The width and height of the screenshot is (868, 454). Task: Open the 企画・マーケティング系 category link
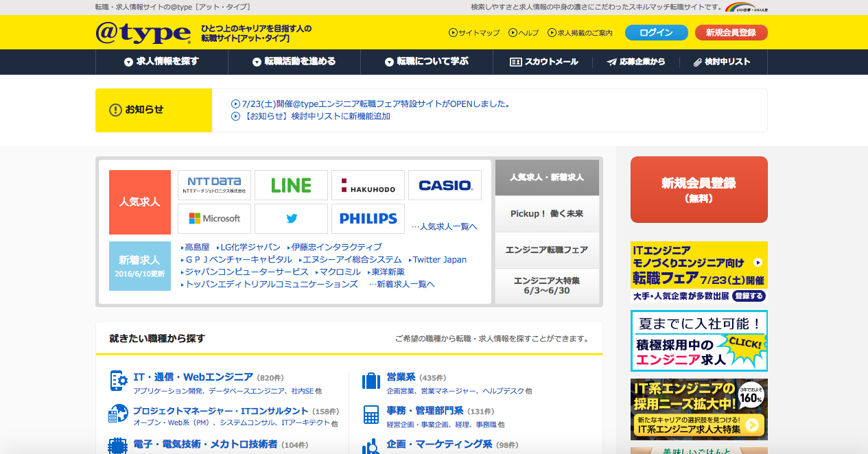point(439,444)
